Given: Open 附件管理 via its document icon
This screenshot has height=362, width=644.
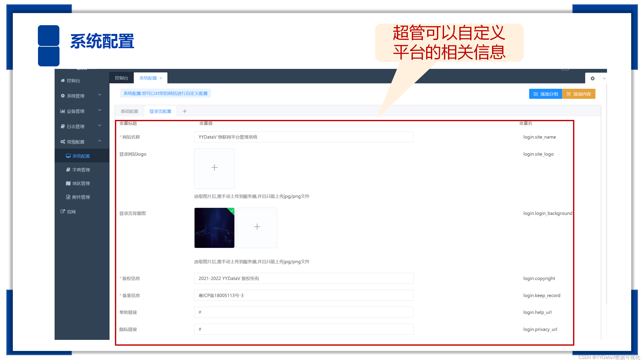Looking at the screenshot, I should (68, 197).
